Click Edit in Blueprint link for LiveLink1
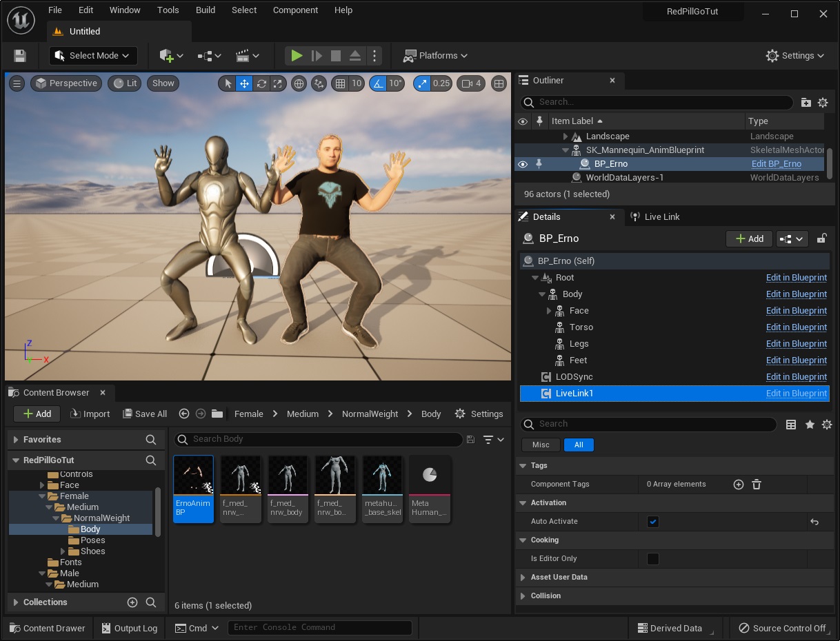The width and height of the screenshot is (840, 641). (796, 394)
